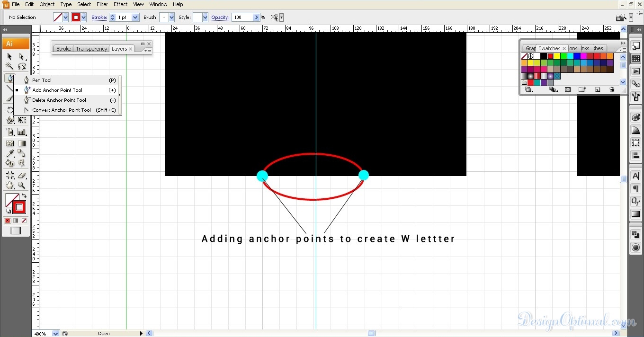Reset to default fill and stroke
Viewport: 644px width, 337px height.
coord(8,211)
